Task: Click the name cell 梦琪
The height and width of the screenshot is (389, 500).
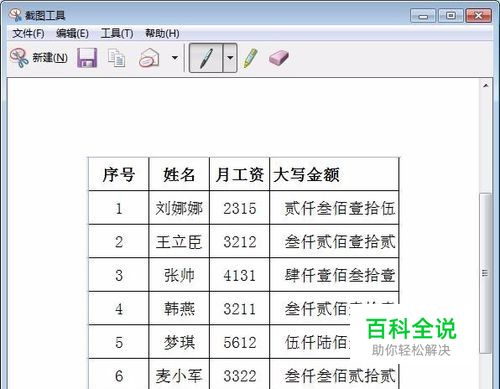Action: (x=179, y=342)
